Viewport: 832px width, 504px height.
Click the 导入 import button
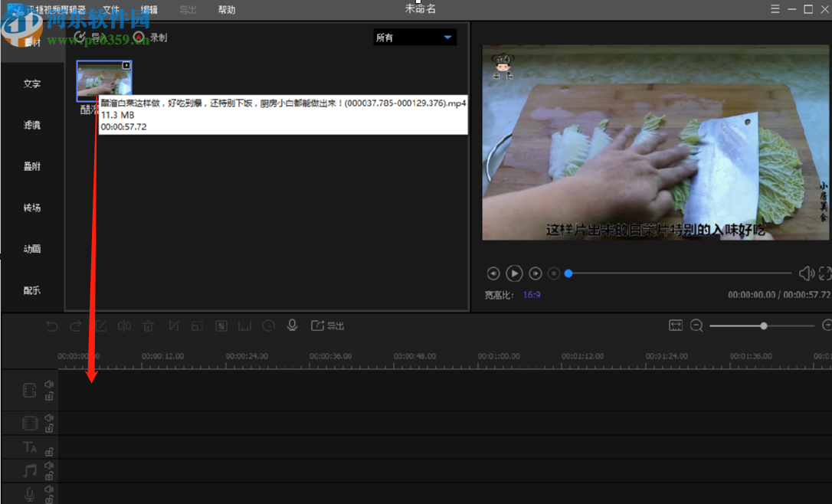point(91,37)
